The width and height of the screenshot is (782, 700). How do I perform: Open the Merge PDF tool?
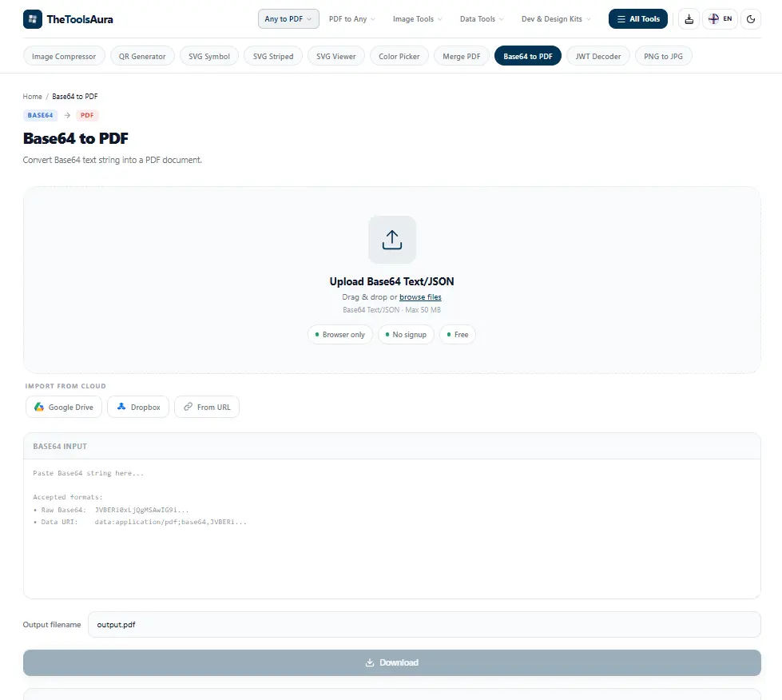pyautogui.click(x=462, y=56)
